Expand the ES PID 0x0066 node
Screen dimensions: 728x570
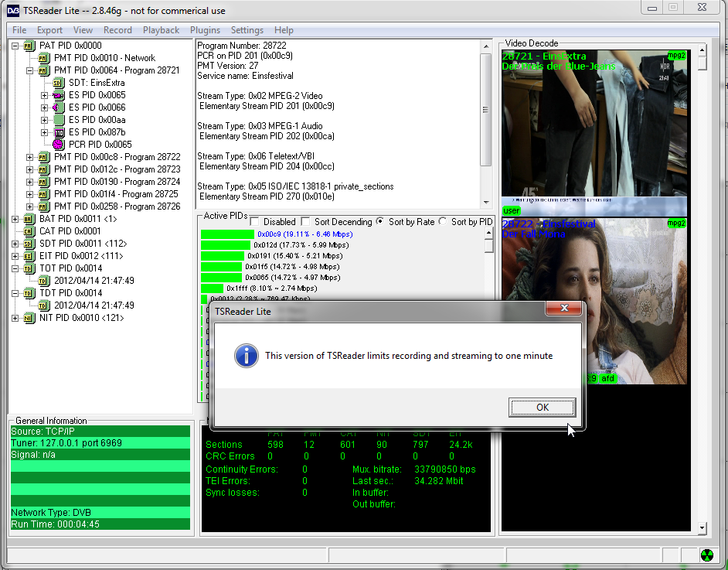pyautogui.click(x=45, y=108)
